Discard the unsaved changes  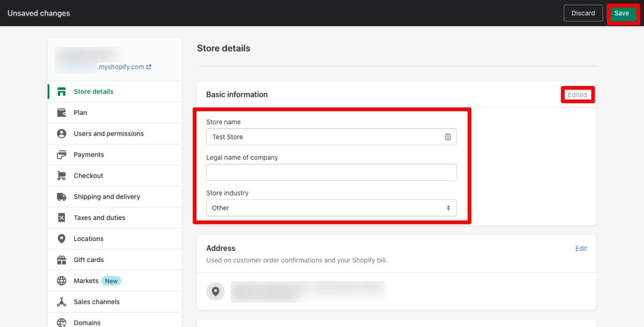point(583,13)
